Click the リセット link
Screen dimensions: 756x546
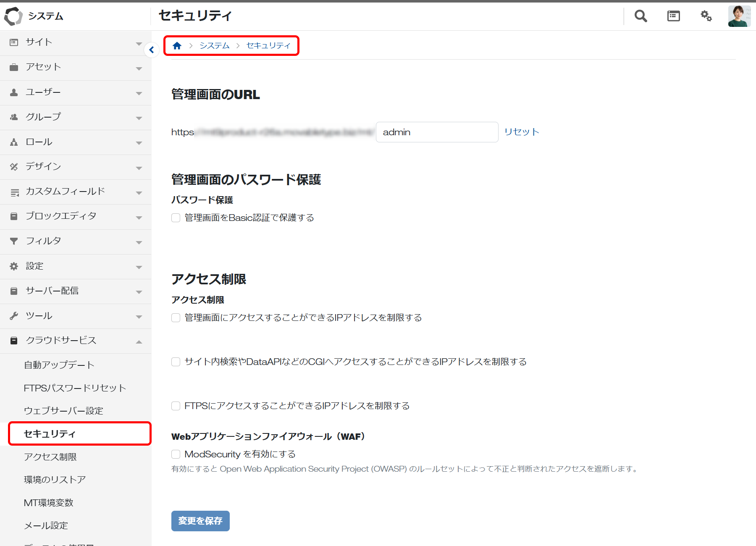(x=521, y=132)
